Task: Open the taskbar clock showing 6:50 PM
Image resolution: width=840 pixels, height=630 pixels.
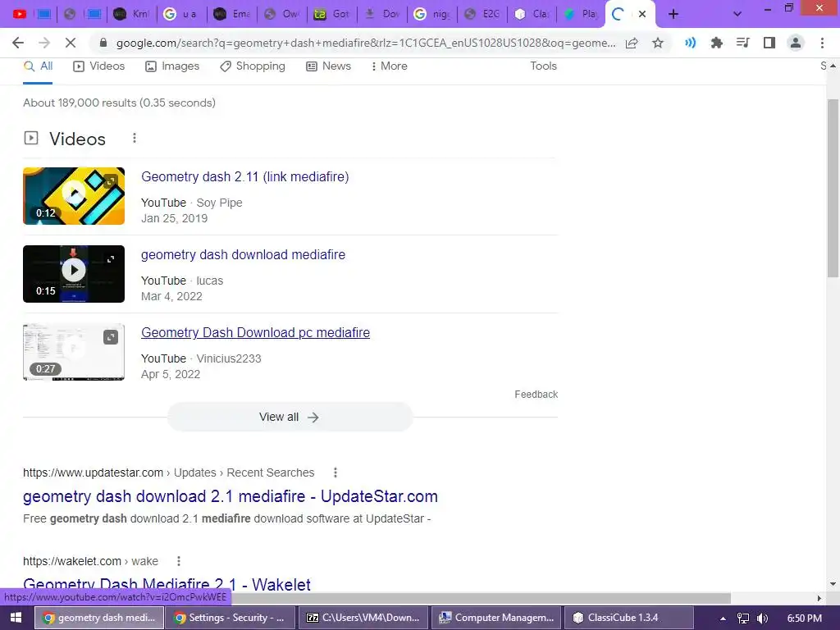Action: 804,619
